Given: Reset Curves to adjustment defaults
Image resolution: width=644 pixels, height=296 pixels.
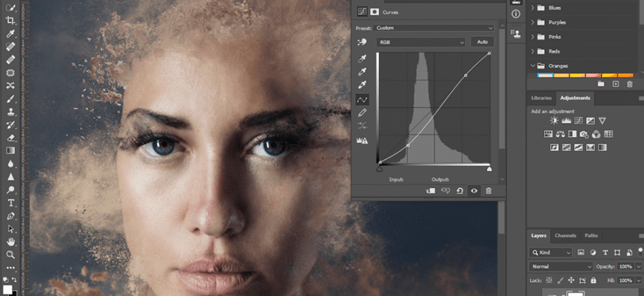Looking at the screenshot, I should (x=459, y=191).
